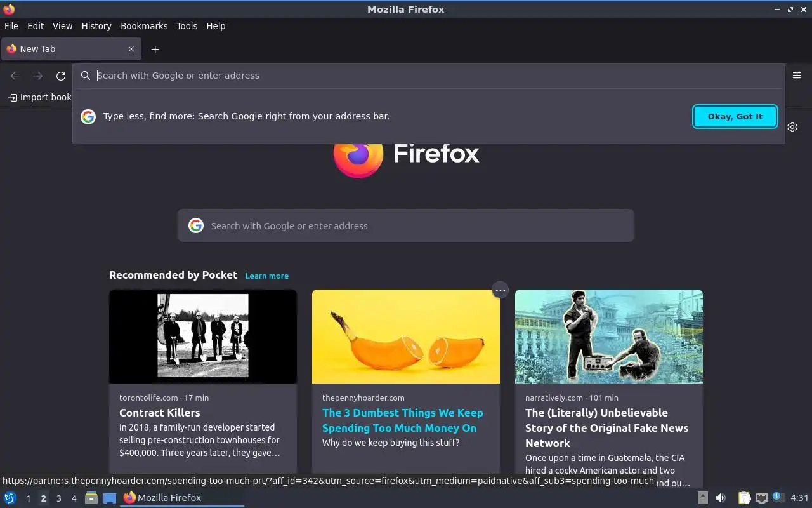Click the back navigation arrow
The width and height of the screenshot is (812, 508).
coord(15,76)
